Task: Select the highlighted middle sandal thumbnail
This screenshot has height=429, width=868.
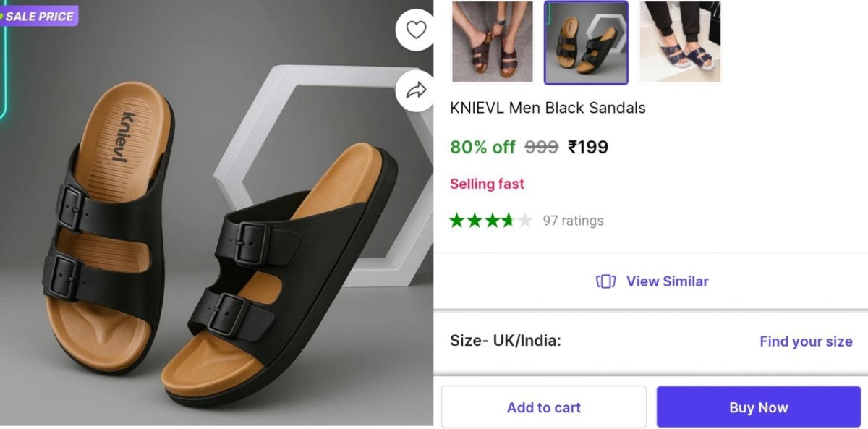Action: (x=586, y=42)
